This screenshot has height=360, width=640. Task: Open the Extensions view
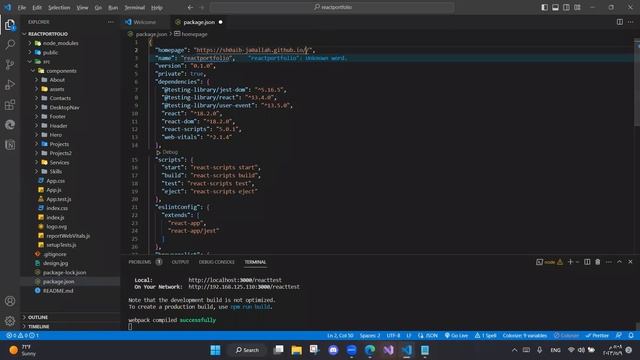pyautogui.click(x=10, y=104)
